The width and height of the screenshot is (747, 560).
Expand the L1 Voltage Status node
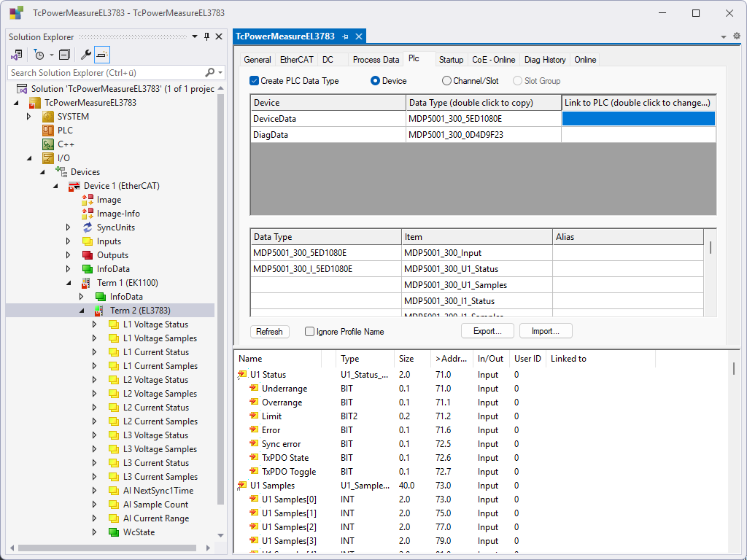95,324
